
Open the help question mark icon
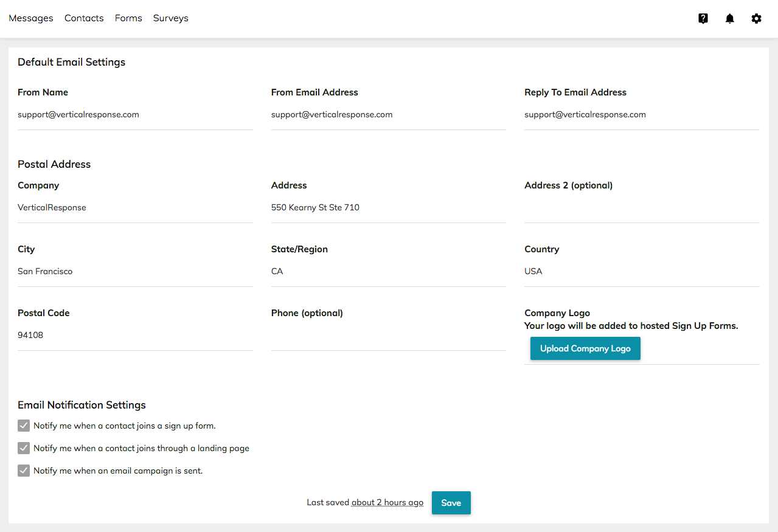(703, 18)
